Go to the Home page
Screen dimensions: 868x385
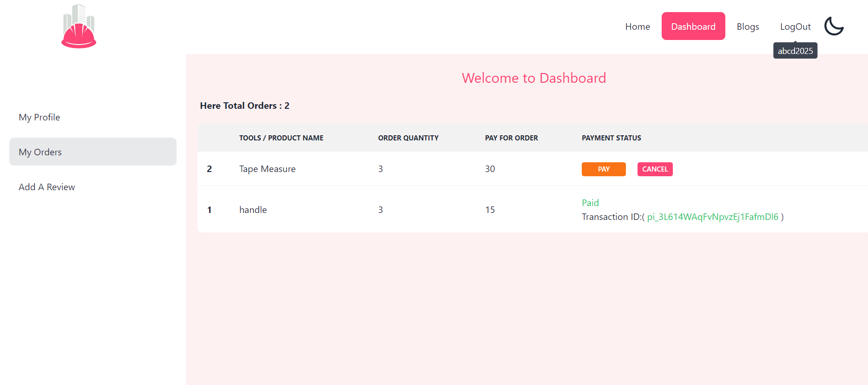[x=638, y=27]
